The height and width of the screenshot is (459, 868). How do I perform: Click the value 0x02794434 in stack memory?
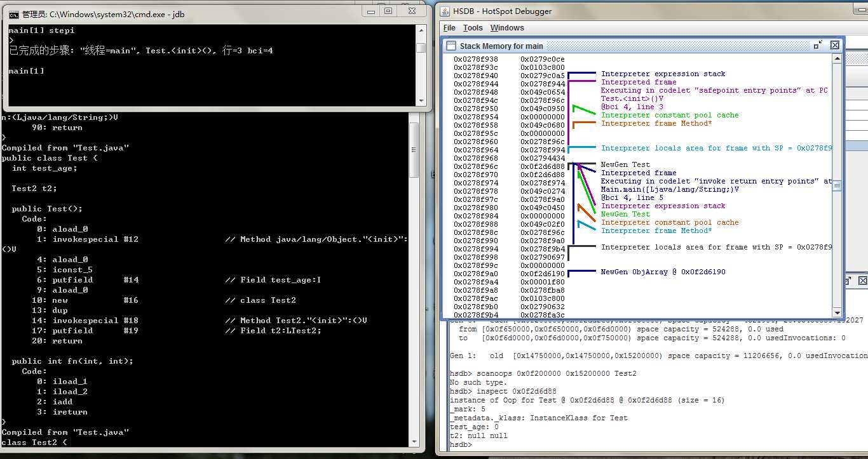click(543, 158)
